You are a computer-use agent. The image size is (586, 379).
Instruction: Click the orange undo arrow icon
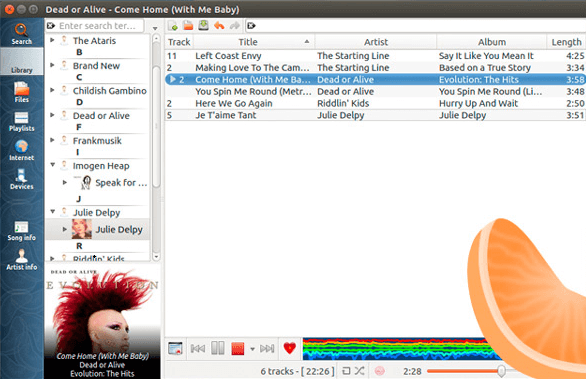(219, 25)
